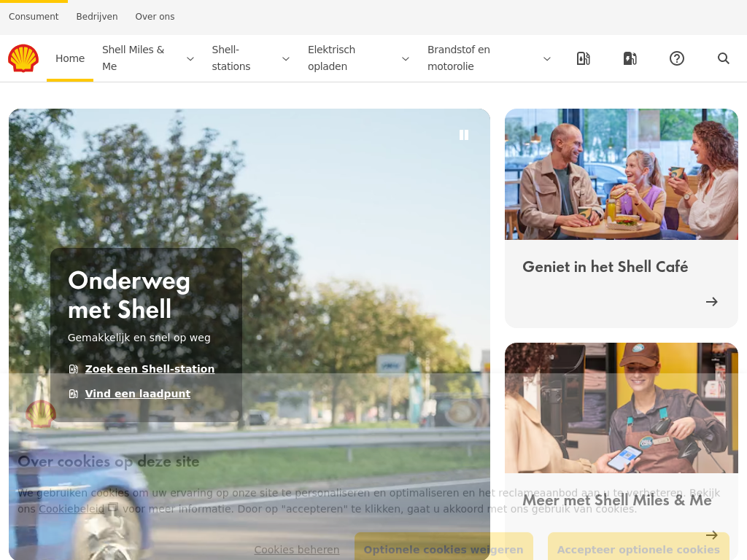The width and height of the screenshot is (747, 560).
Task: Click Zoek een Shell-station link
Action: coord(150,369)
